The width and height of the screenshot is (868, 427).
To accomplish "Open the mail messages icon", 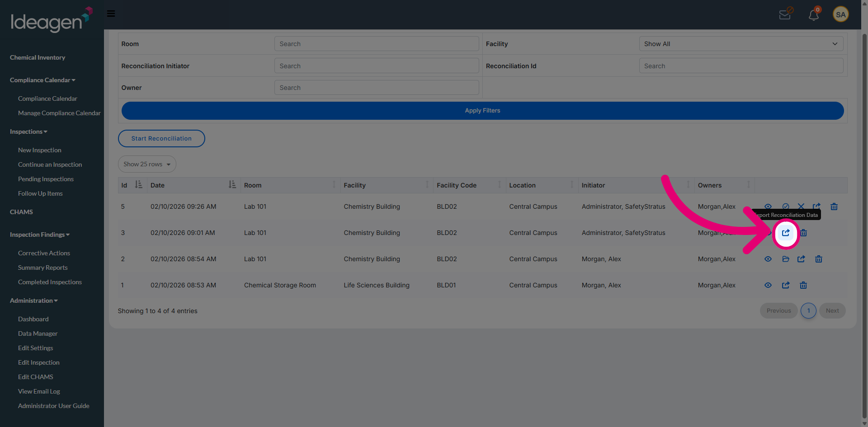I will click(x=785, y=14).
